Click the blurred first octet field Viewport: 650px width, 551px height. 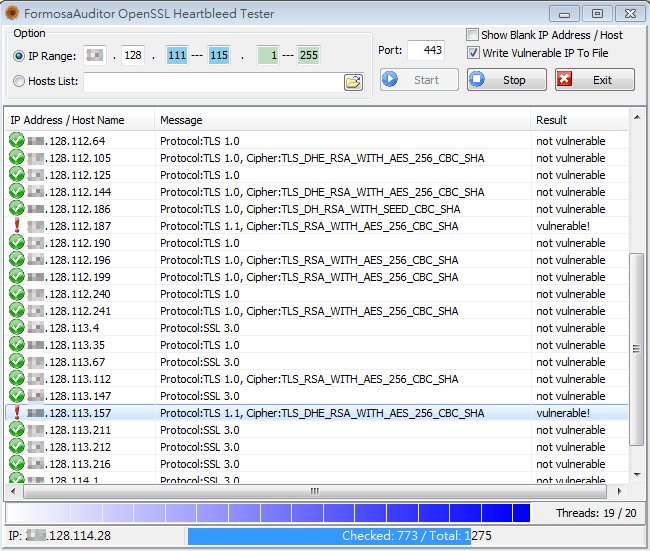pyautogui.click(x=95, y=55)
